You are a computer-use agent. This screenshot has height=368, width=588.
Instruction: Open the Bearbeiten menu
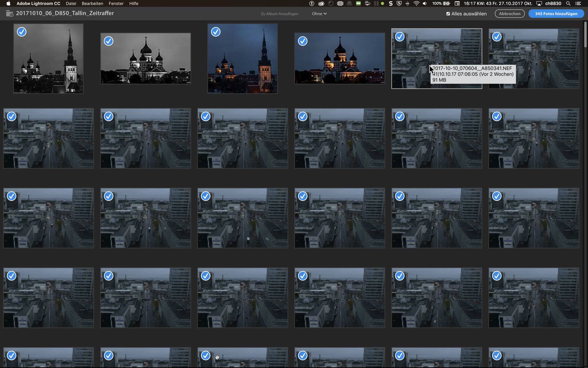pyautogui.click(x=92, y=3)
